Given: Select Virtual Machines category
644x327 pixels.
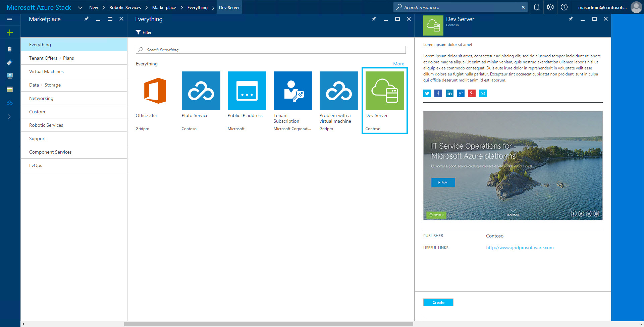Looking at the screenshot, I should 74,71.
